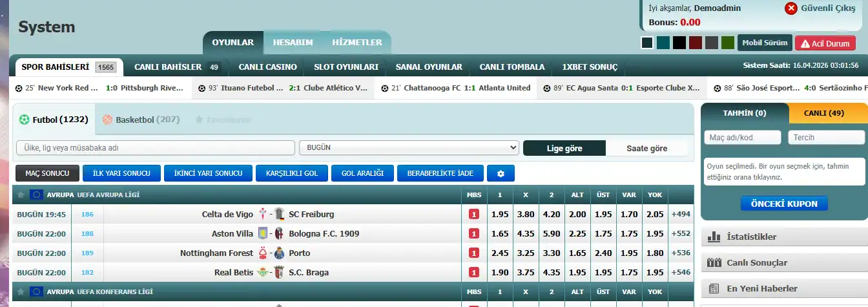The image size is (868, 307).
Task: Click MBS badge for Nottingham Forest match
Action: pos(474,253)
